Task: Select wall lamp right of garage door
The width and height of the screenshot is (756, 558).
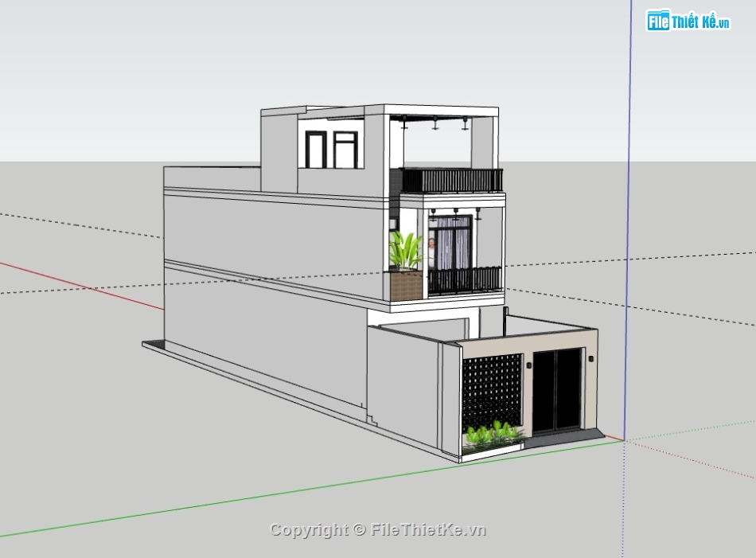Action: click(590, 359)
